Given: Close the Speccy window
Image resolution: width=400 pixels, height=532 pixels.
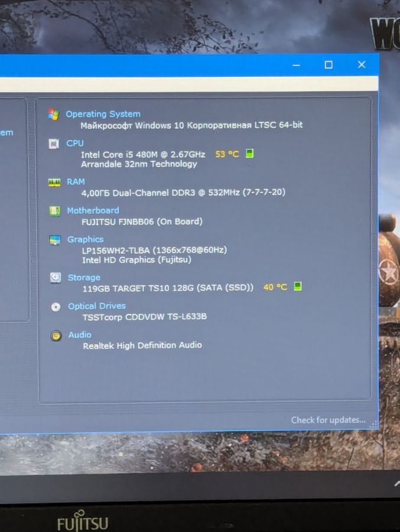Looking at the screenshot, I should coord(362,64).
